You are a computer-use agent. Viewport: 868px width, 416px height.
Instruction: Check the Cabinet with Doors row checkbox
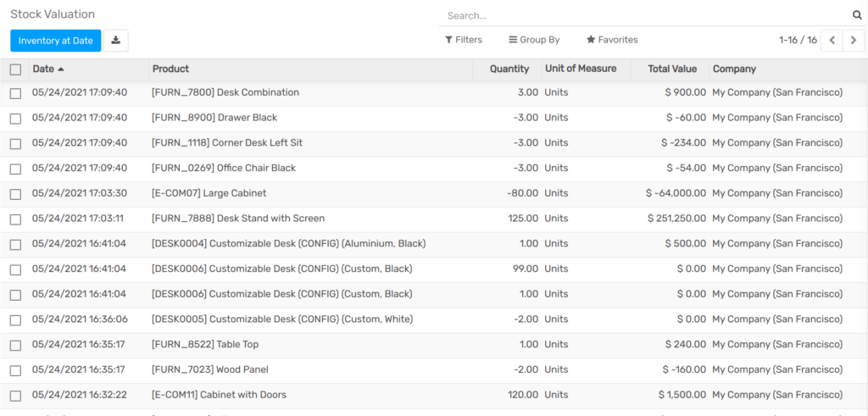pyautogui.click(x=15, y=396)
